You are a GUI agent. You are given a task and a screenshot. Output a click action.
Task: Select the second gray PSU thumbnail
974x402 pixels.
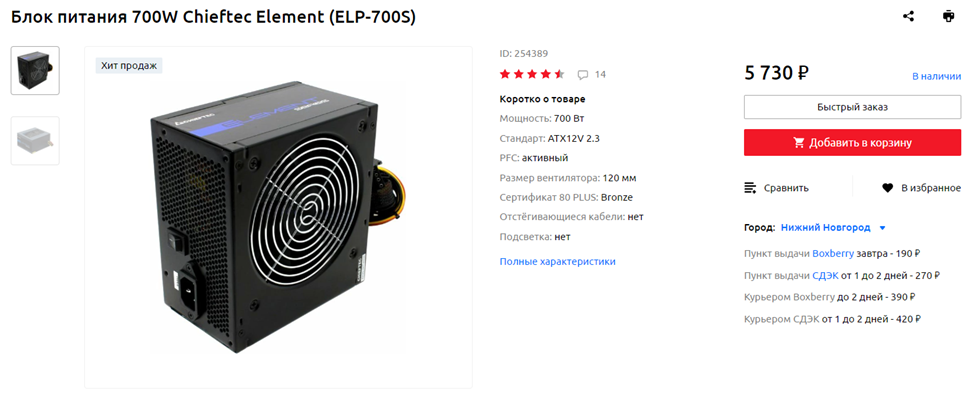click(x=35, y=140)
